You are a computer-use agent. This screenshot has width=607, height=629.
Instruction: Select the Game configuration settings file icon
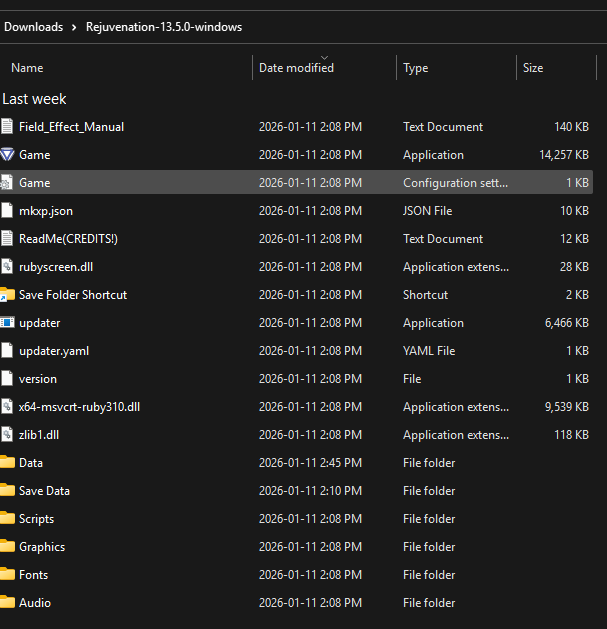coord(8,183)
